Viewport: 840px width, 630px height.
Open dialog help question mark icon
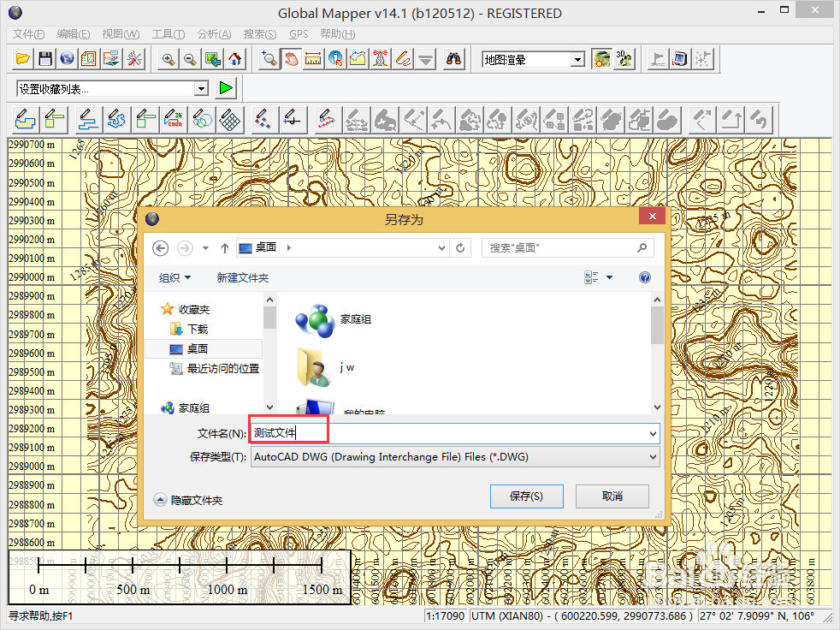point(645,277)
